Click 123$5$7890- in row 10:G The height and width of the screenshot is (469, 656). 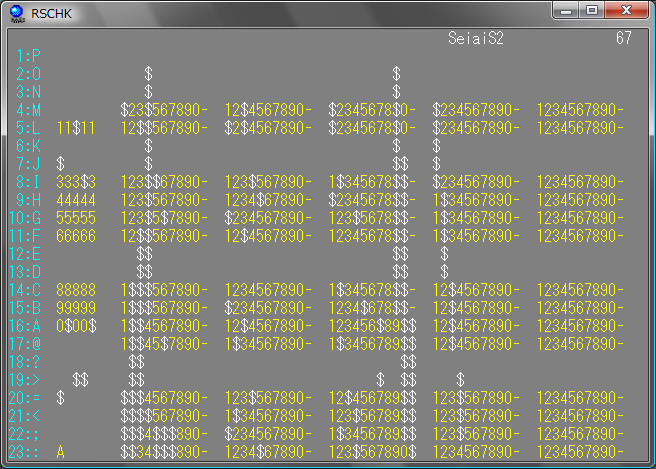[x=164, y=218]
